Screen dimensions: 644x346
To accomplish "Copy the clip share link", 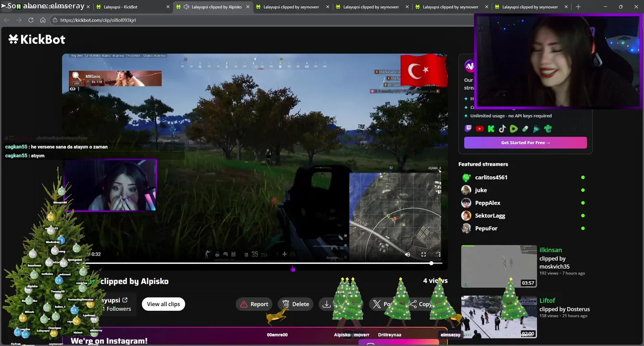I will (421, 304).
